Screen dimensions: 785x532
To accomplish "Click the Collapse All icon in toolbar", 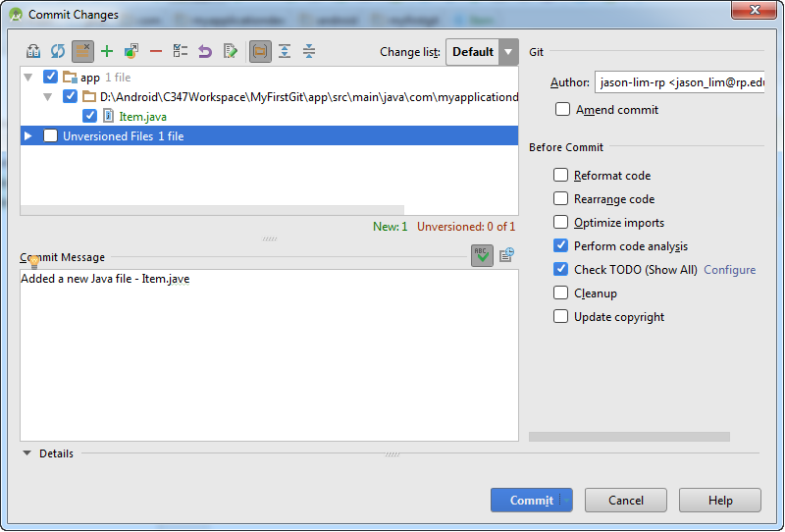I will click(x=309, y=52).
